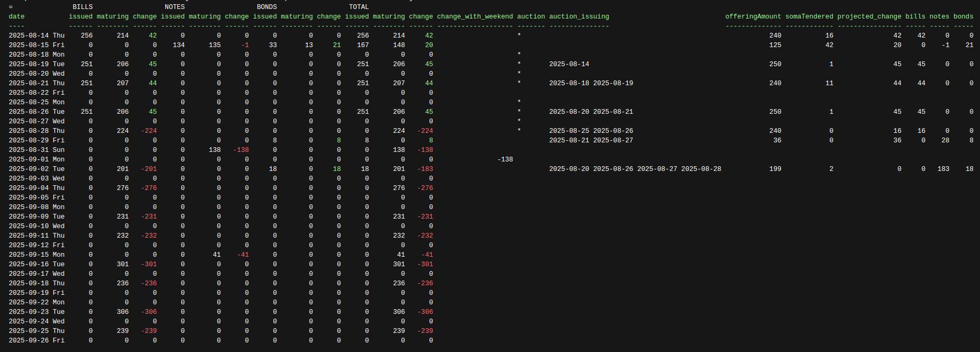Select the notes issued value 134

tap(179, 45)
